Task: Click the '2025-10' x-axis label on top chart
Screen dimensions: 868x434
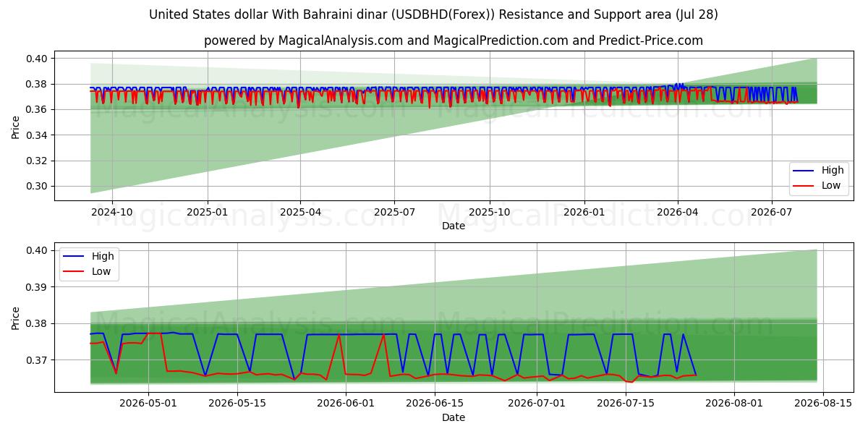Action: pos(490,213)
